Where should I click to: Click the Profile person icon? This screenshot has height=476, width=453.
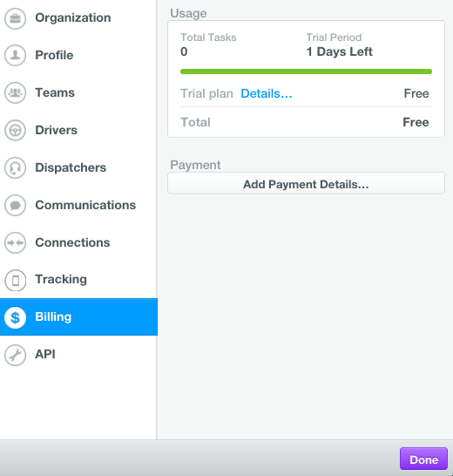(x=15, y=55)
